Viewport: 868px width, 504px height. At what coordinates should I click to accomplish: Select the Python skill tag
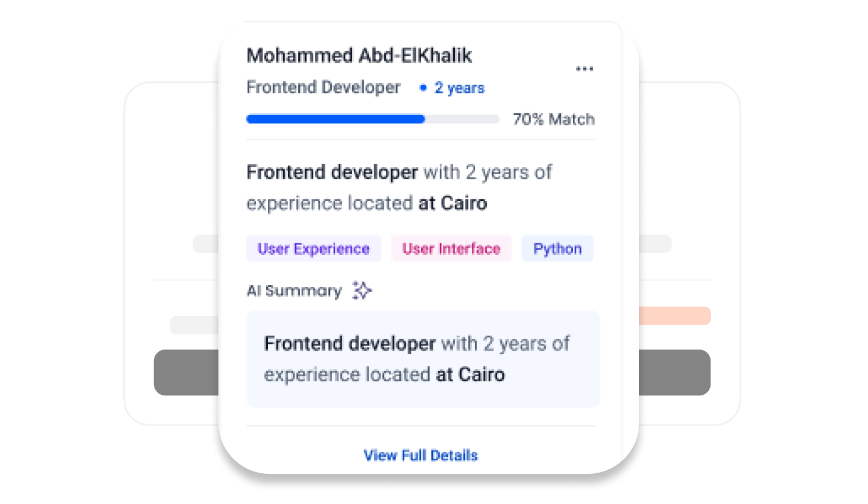(x=558, y=249)
